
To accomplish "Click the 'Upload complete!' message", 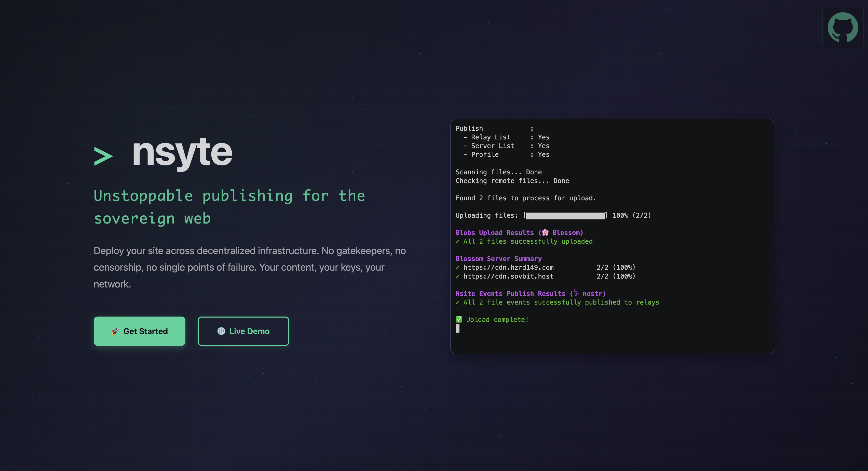I will click(x=497, y=320).
